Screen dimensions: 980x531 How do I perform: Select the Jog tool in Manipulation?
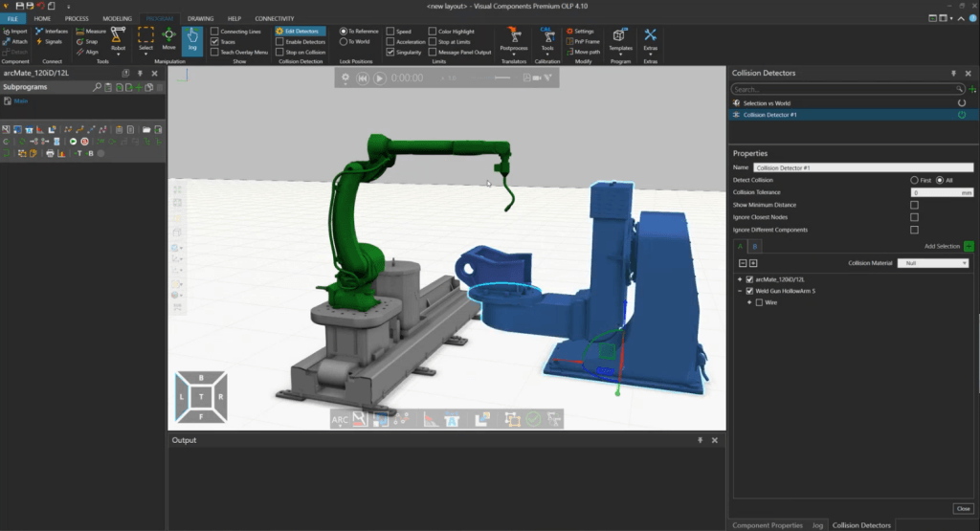click(x=191, y=40)
